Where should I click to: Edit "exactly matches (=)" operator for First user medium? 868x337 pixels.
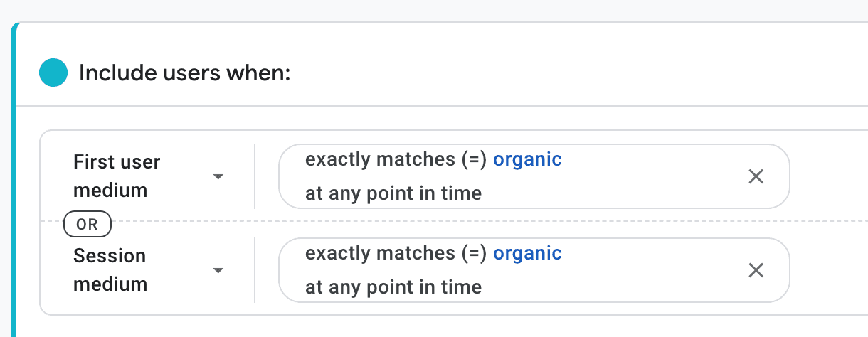tap(396, 160)
